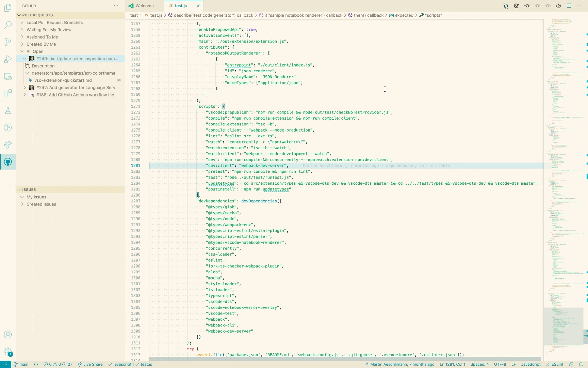Click the horizontal scrollbar under the editor
588x368 pixels.
345,359
